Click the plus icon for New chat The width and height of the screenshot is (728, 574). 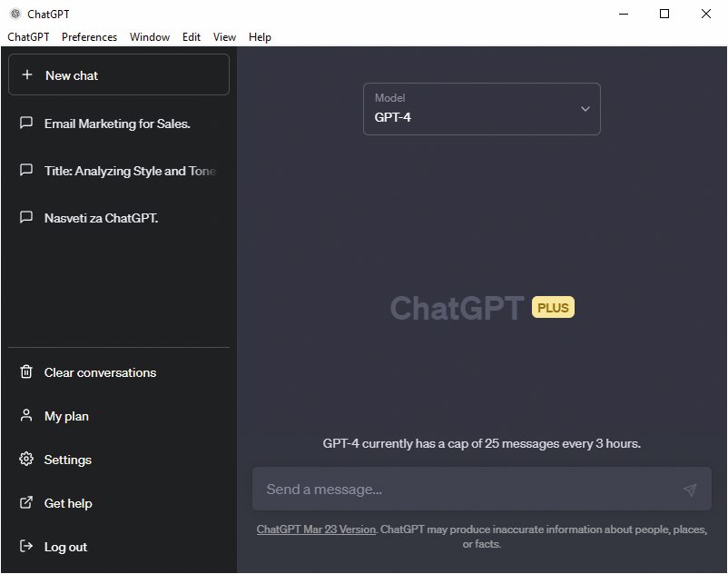27,74
